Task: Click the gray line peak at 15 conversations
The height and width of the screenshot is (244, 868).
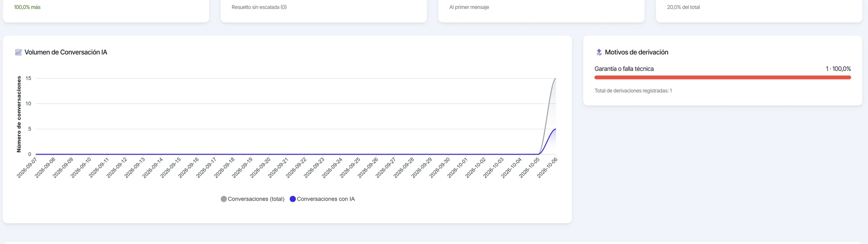Action: (x=555, y=79)
